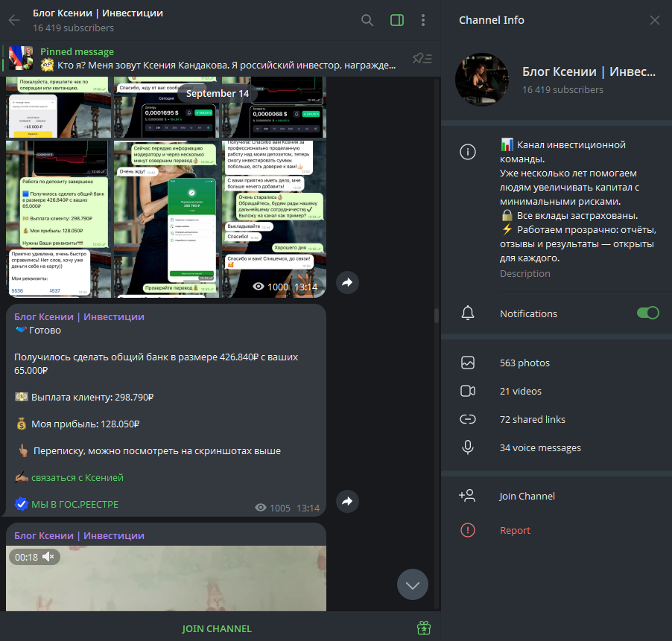This screenshot has height=641, width=672.
Task: Click the pinned messages list icon
Action: point(422,58)
